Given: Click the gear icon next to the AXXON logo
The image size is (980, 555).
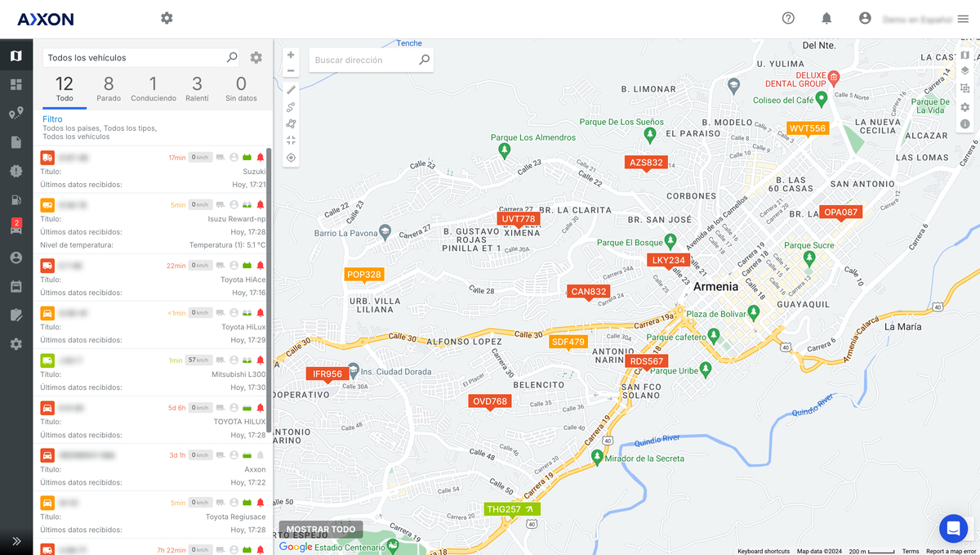Looking at the screenshot, I should coord(167,18).
